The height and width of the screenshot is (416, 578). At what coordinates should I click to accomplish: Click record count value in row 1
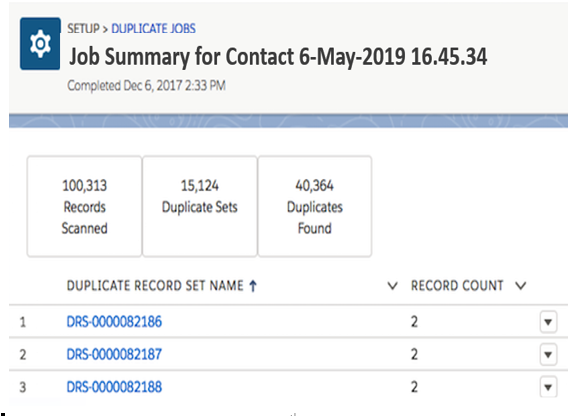[414, 322]
